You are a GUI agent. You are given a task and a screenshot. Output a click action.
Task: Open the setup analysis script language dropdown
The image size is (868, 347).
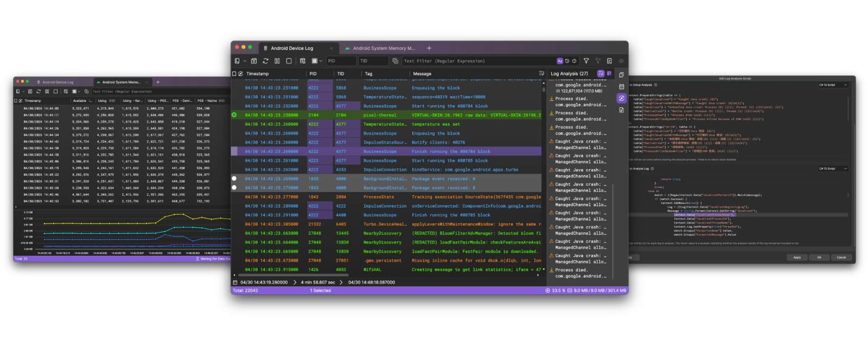pos(833,85)
